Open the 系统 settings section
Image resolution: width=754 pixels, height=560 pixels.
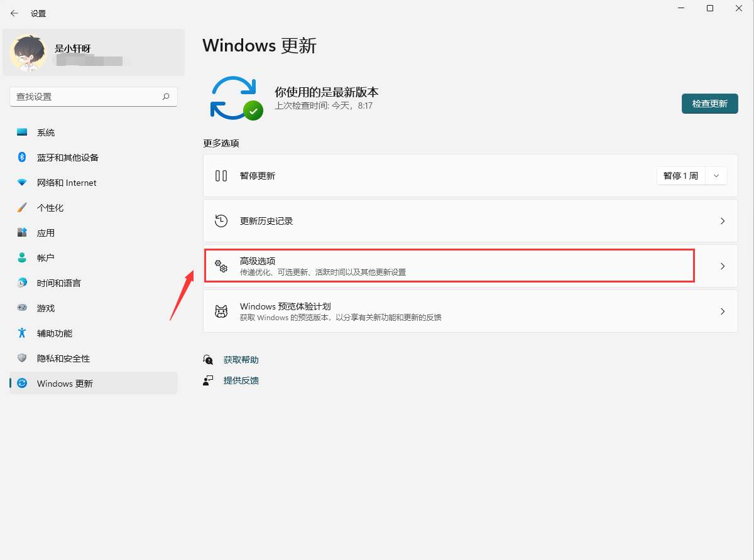point(46,132)
